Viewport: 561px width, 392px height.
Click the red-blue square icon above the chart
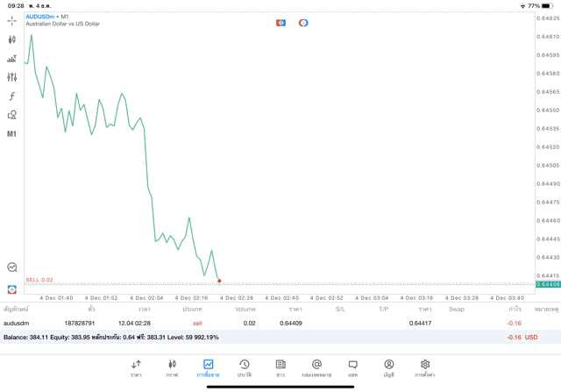tap(280, 23)
